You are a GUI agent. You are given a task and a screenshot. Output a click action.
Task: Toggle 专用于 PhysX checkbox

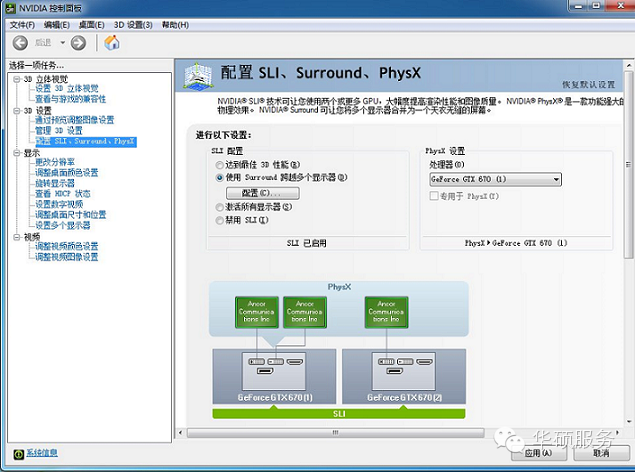click(x=434, y=196)
